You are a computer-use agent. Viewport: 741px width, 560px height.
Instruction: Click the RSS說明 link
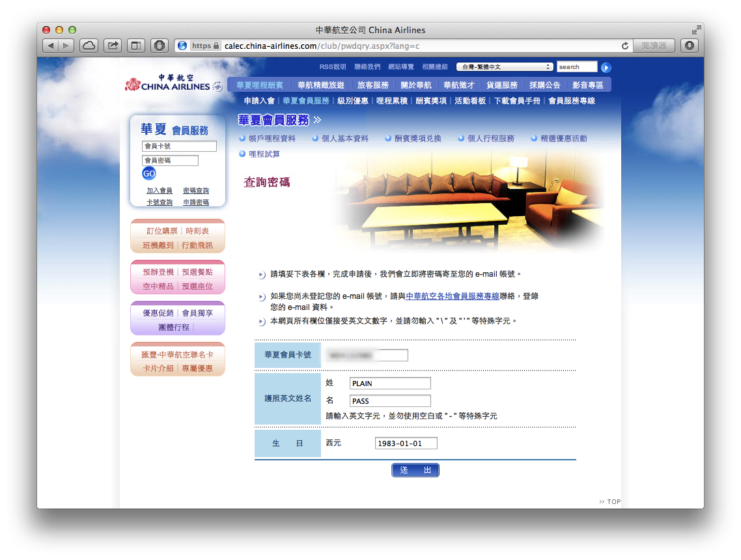[332, 66]
